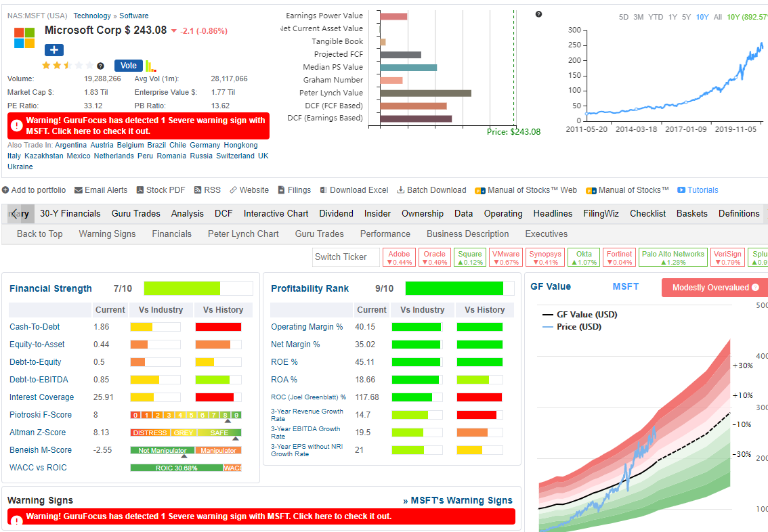768x532 pixels.
Task: Jump to Business Description section
Action: (467, 234)
